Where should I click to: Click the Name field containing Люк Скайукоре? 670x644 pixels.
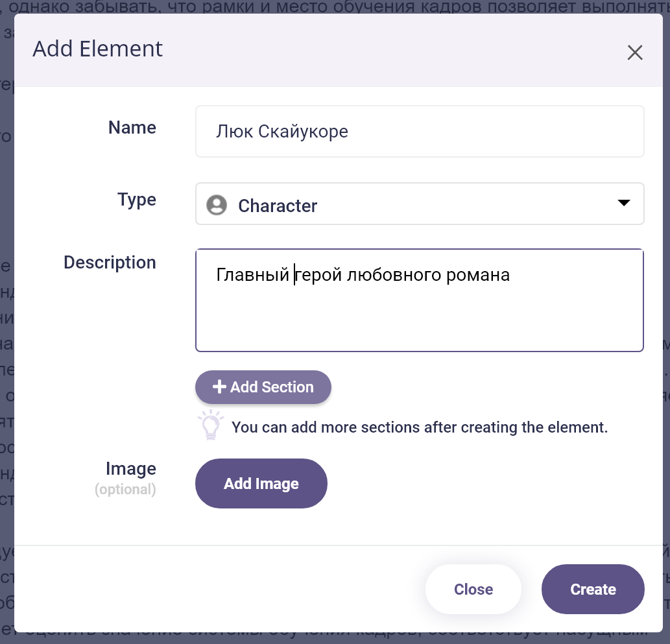coord(420,131)
